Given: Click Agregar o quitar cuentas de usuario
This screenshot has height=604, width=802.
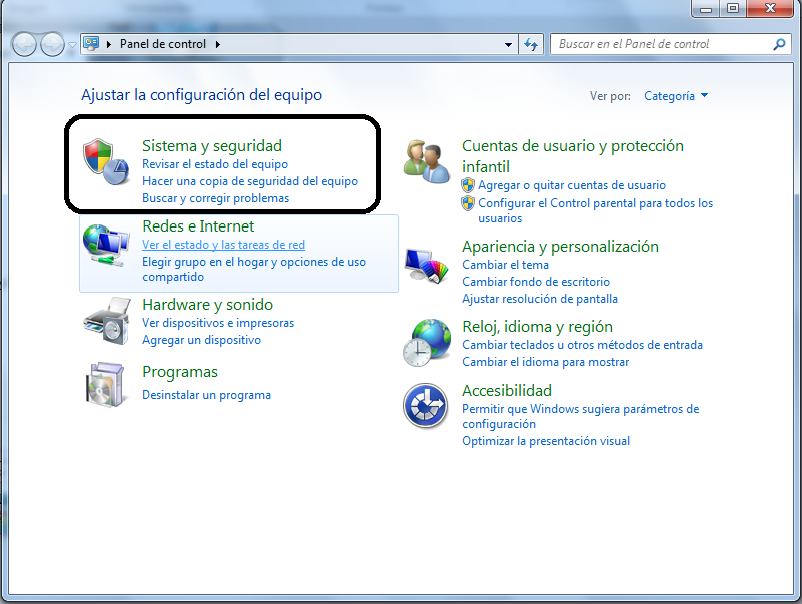Looking at the screenshot, I should click(572, 185).
